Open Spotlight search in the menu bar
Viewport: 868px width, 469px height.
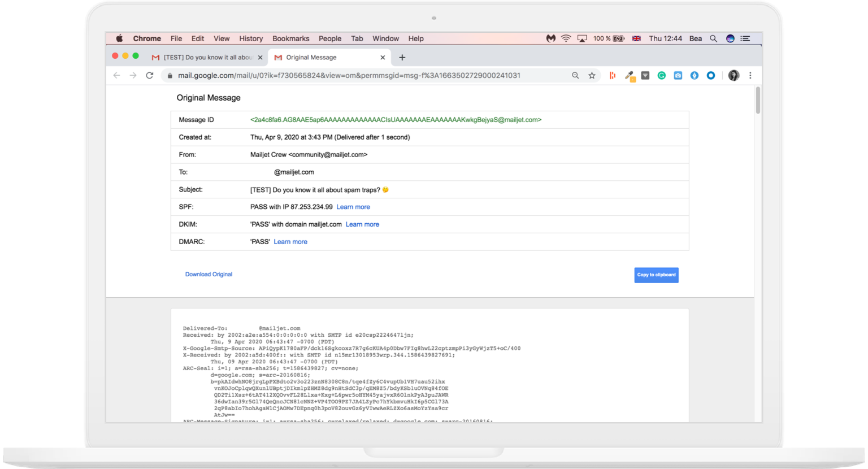[x=713, y=38]
